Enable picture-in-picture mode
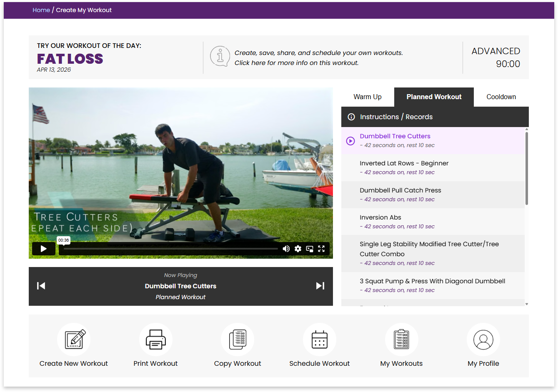 pos(309,249)
